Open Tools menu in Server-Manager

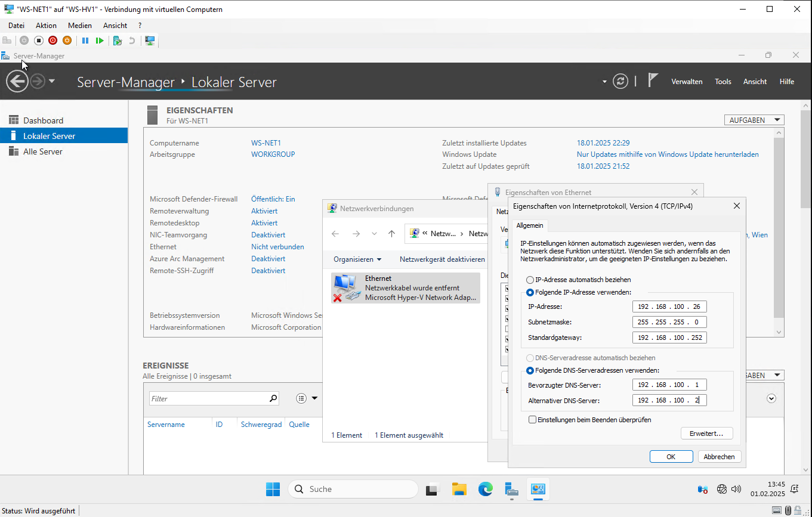(723, 82)
